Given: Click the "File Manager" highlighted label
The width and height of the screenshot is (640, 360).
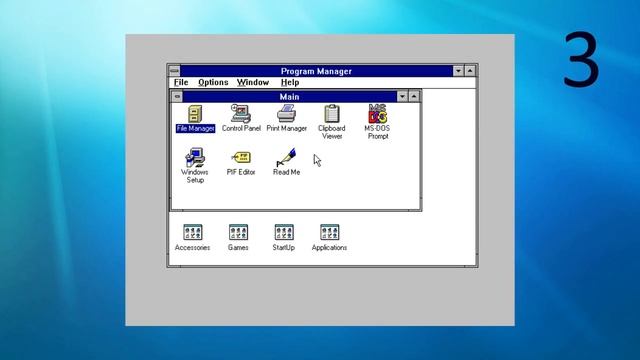Looking at the screenshot, I should pyautogui.click(x=196, y=129).
